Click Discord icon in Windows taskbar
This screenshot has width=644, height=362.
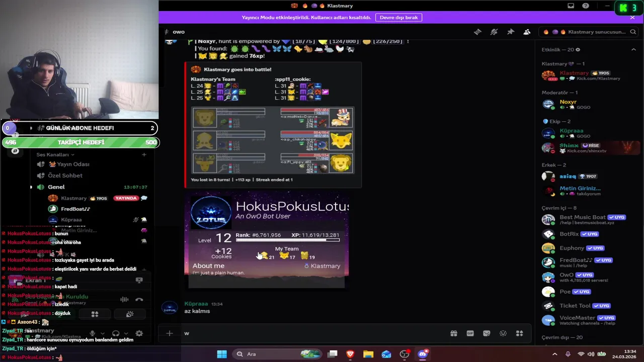[x=423, y=354]
